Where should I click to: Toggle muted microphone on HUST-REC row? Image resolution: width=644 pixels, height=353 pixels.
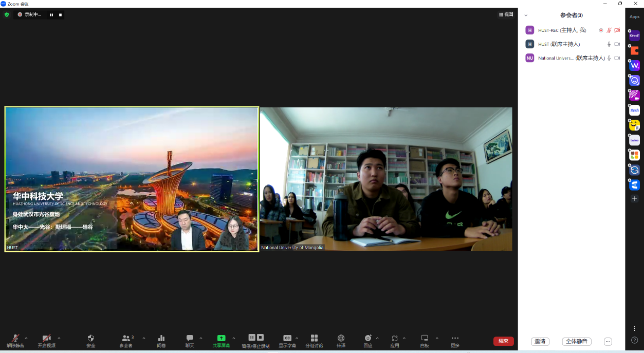tap(609, 30)
